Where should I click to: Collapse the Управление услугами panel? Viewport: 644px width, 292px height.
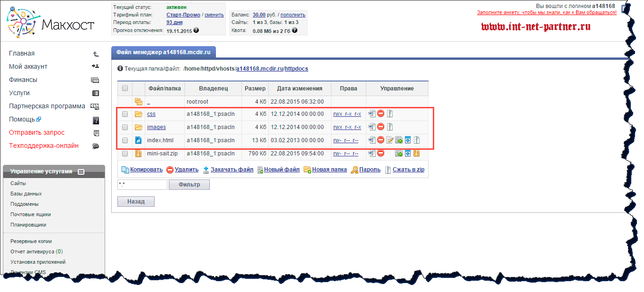point(81,172)
